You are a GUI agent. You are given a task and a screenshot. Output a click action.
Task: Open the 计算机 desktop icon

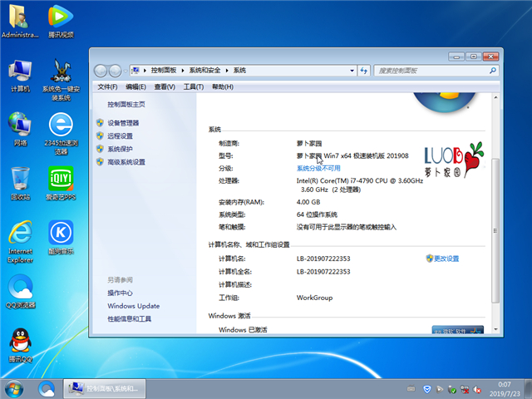(20, 76)
